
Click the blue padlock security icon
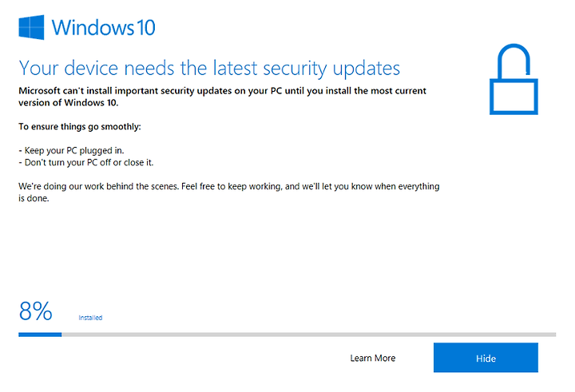pos(514,79)
